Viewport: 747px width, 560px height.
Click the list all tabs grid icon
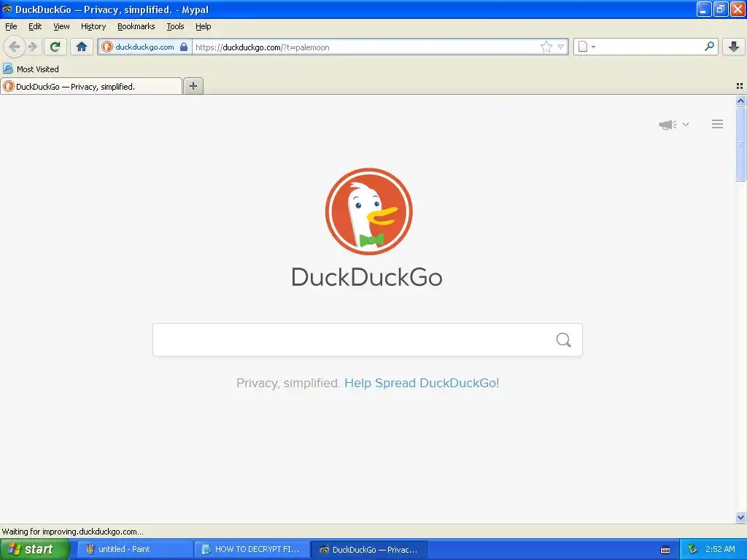tap(740, 86)
